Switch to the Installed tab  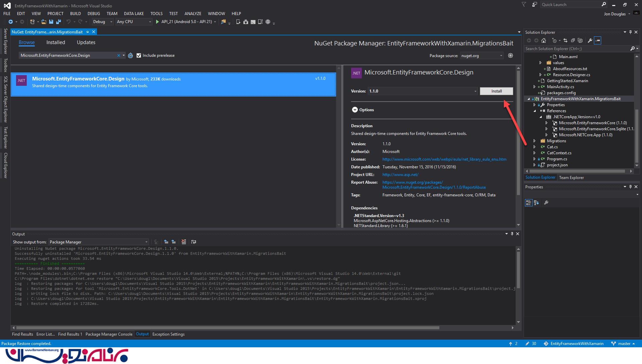pos(56,42)
